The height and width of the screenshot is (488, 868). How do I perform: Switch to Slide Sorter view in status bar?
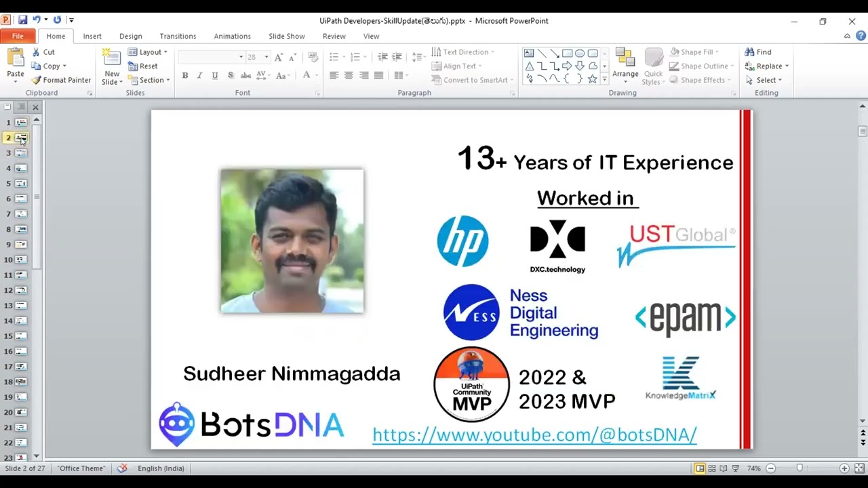[713, 468]
